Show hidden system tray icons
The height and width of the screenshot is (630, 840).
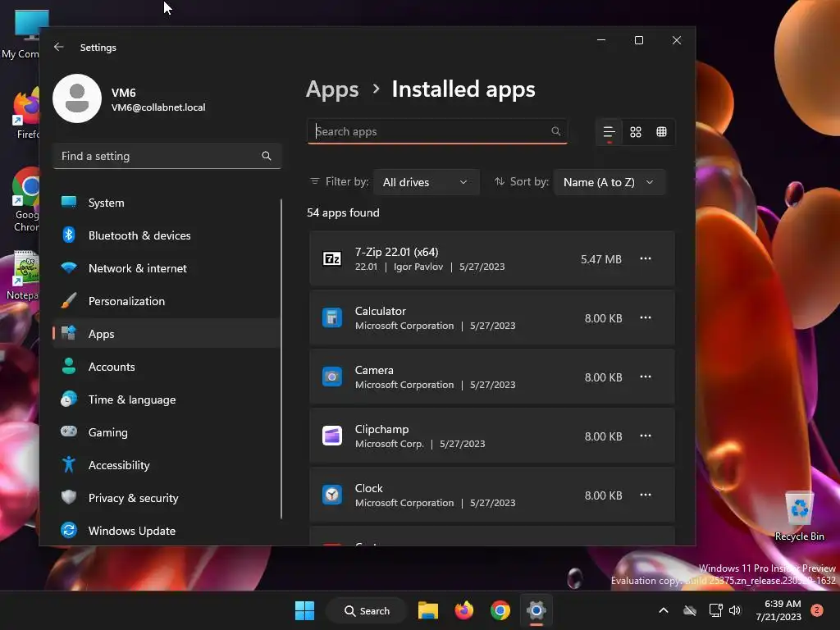663,610
